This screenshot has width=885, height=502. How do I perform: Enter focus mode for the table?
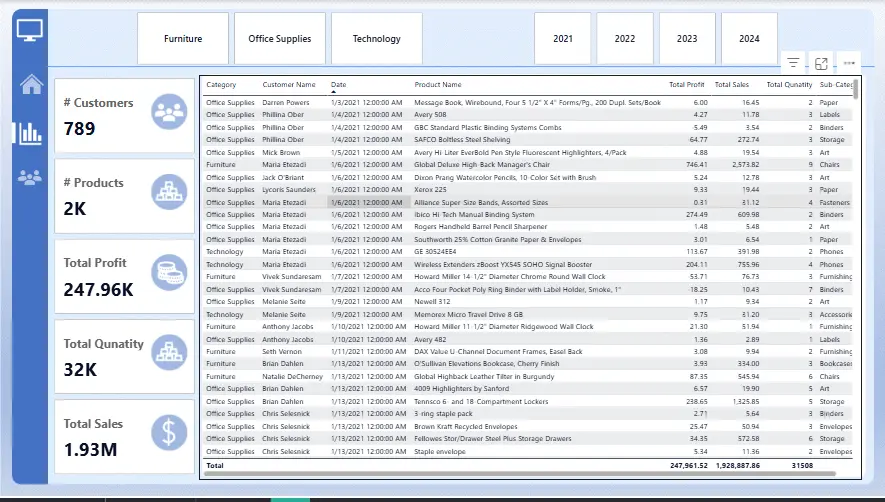821,63
